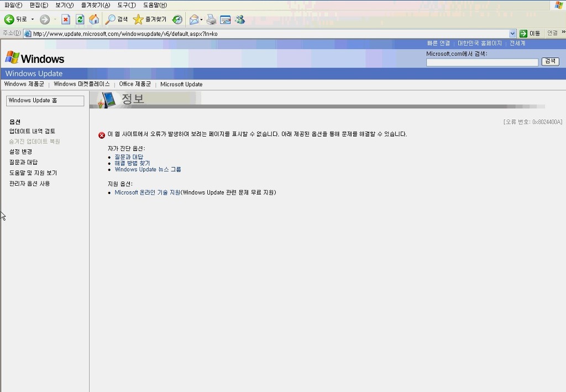
Task: Click the Back arrow button
Action: pyautogui.click(x=9, y=19)
